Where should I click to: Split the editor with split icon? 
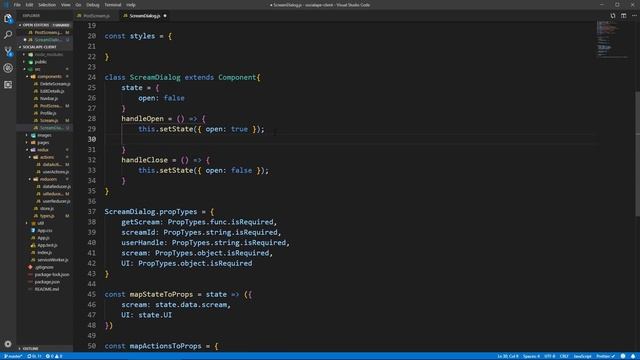click(x=624, y=16)
